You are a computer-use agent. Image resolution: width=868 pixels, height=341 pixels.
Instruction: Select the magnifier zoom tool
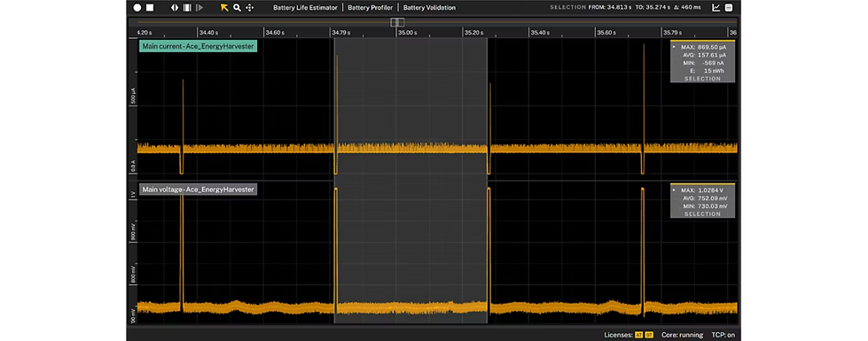pyautogui.click(x=237, y=8)
